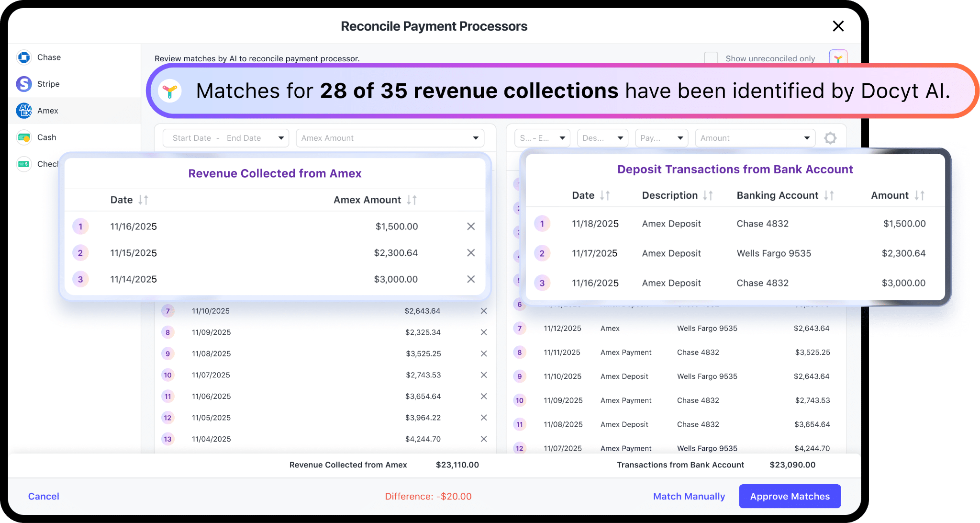Open the settings gear for bank columns
Screen dimensions: 980x523
(830, 138)
